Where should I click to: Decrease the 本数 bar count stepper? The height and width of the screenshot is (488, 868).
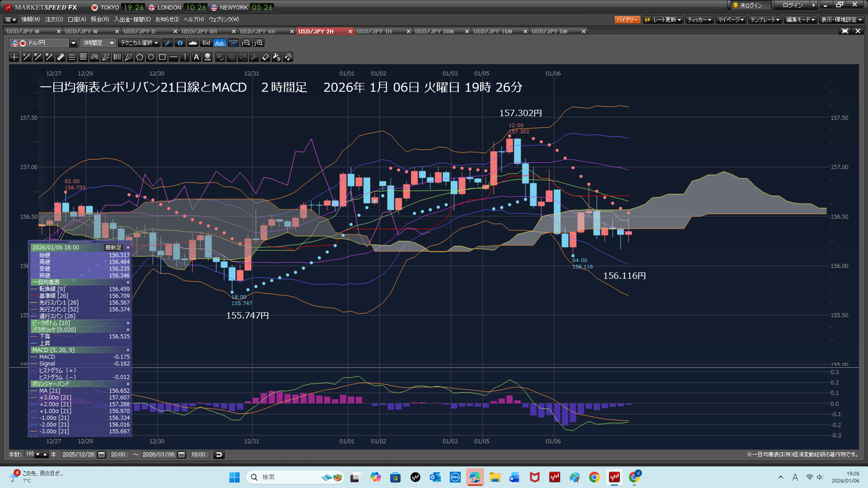point(37,454)
